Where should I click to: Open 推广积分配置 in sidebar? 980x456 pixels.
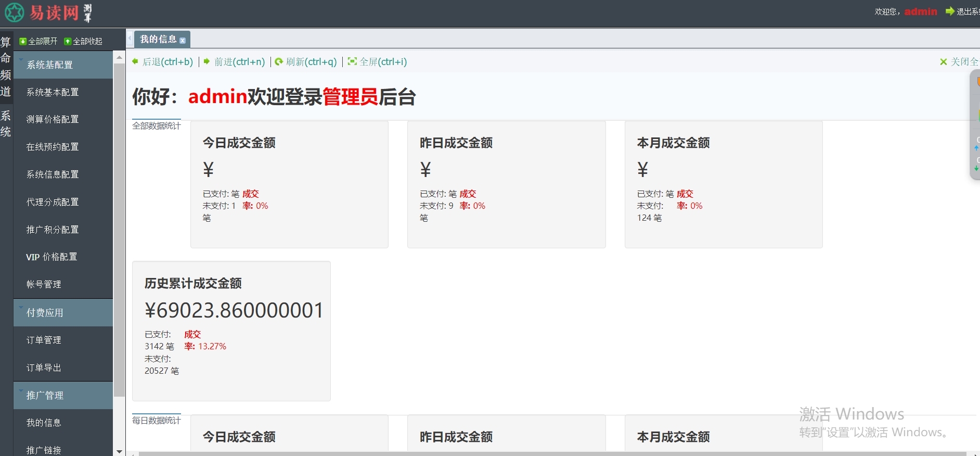[53, 230]
